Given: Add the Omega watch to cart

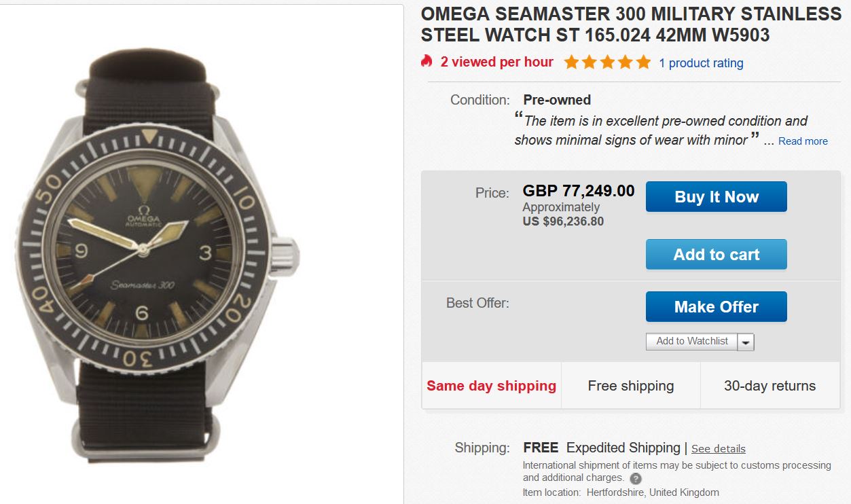Looking at the screenshot, I should [716, 255].
